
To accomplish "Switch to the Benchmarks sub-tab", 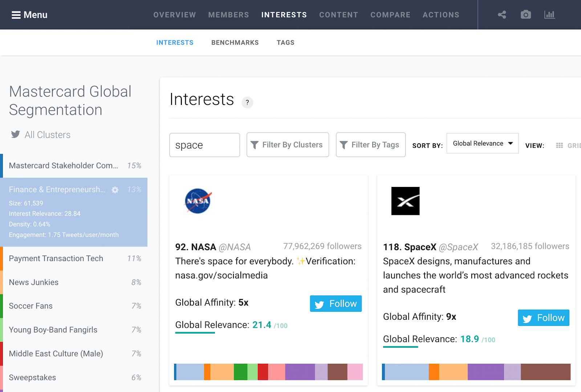I will point(235,42).
